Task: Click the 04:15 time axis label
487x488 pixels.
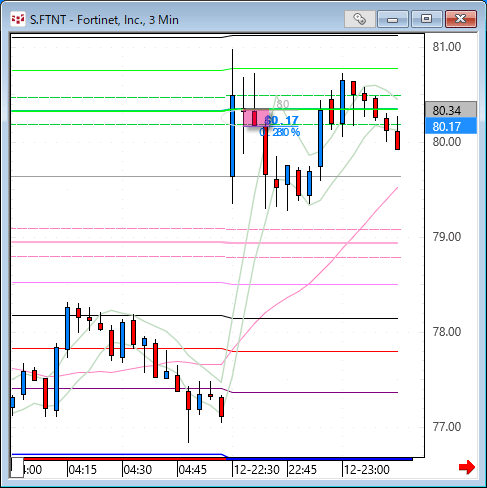Action: click(x=82, y=470)
